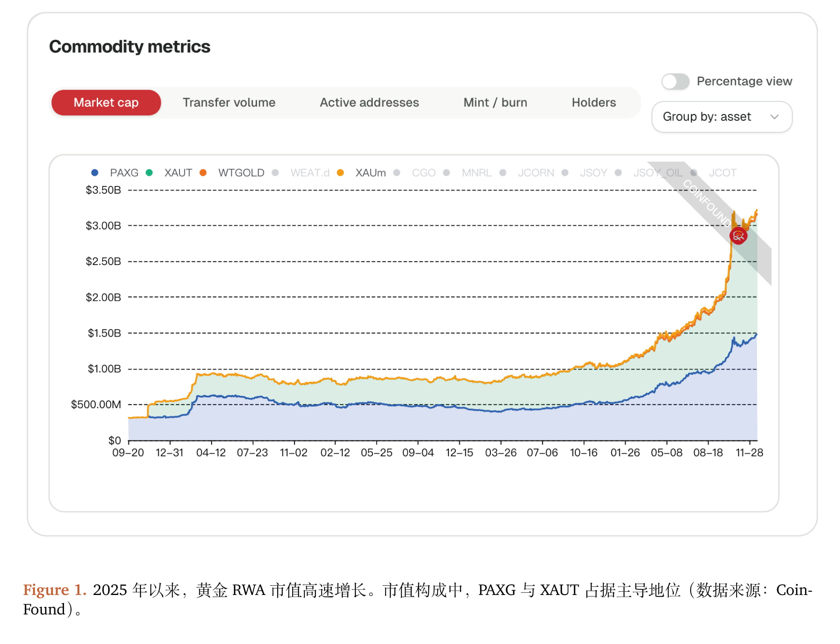
Task: Click the red CoinFound logo badge
Action: point(738,236)
